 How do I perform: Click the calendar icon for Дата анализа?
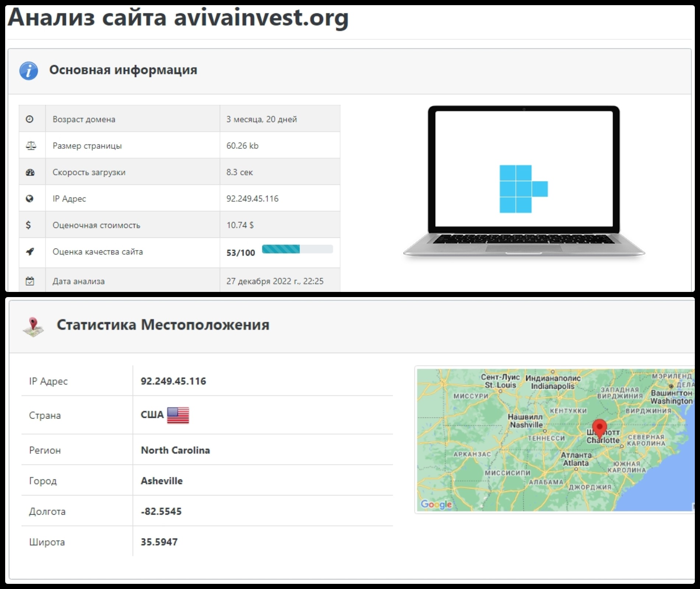click(x=30, y=281)
